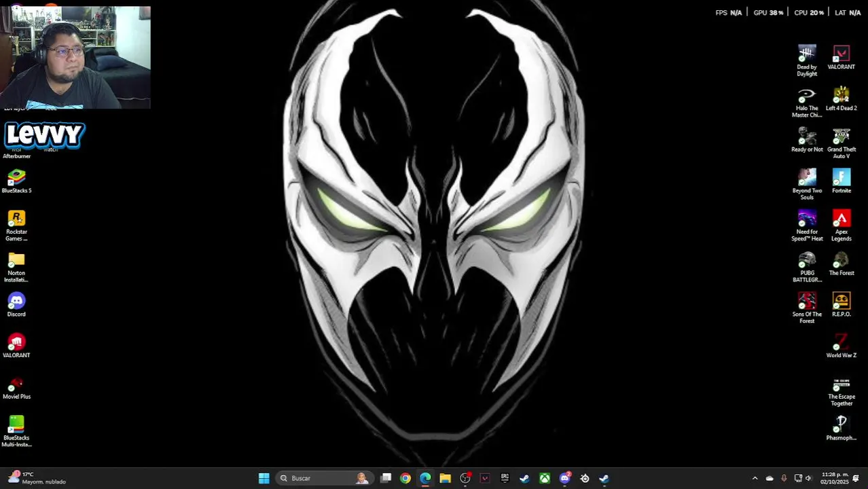Open the volume speaker tray icon
Image resolution: width=868 pixels, height=489 pixels.
[x=809, y=478]
